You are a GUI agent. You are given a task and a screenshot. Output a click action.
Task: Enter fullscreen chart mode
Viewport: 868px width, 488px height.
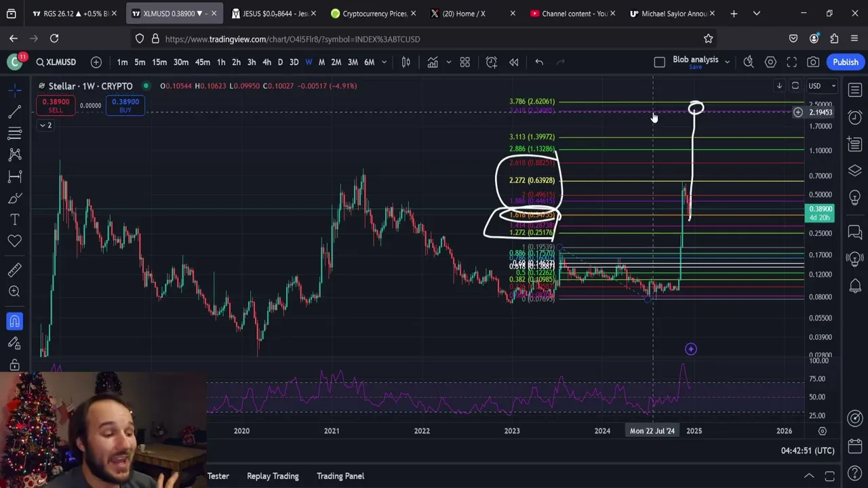(791, 62)
